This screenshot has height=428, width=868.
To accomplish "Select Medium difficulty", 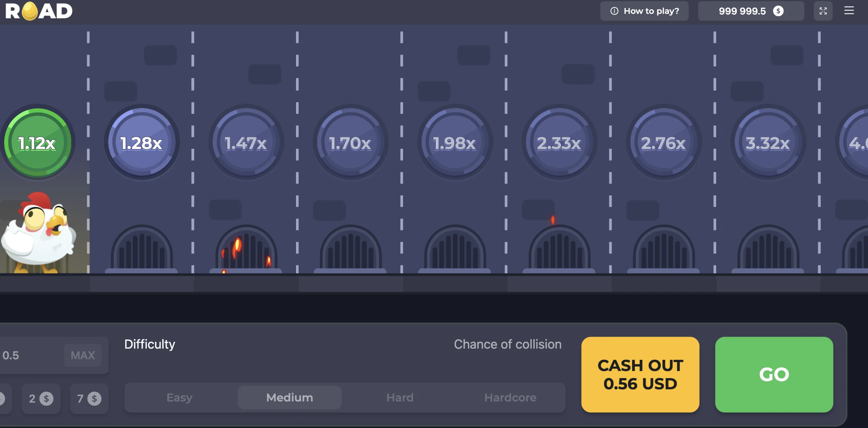I will click(x=290, y=397).
